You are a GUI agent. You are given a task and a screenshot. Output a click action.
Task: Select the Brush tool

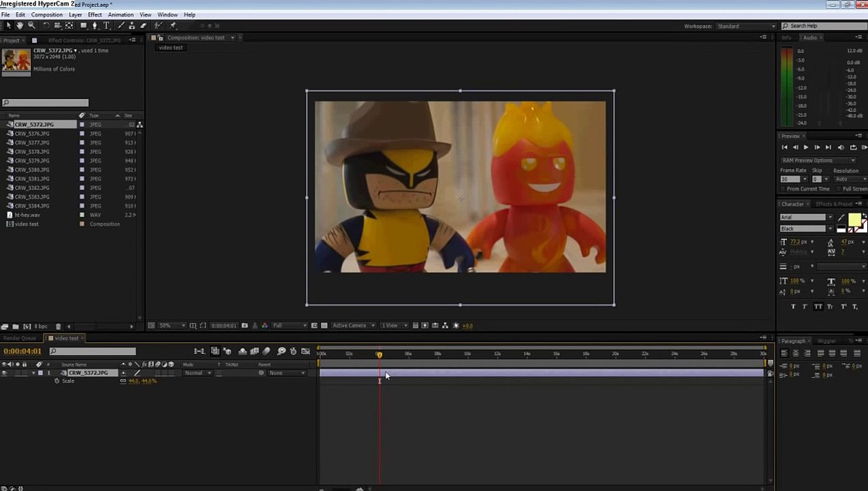pyautogui.click(x=121, y=26)
